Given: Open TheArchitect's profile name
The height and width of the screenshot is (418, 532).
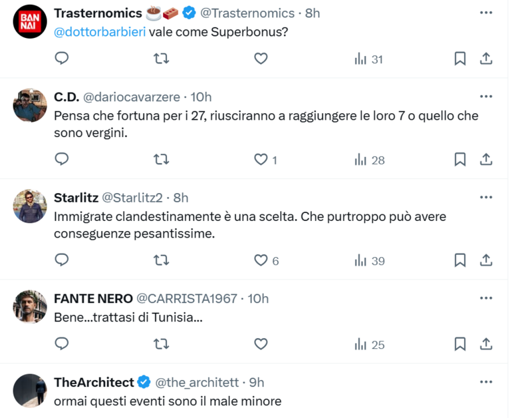Looking at the screenshot, I should [x=94, y=382].
